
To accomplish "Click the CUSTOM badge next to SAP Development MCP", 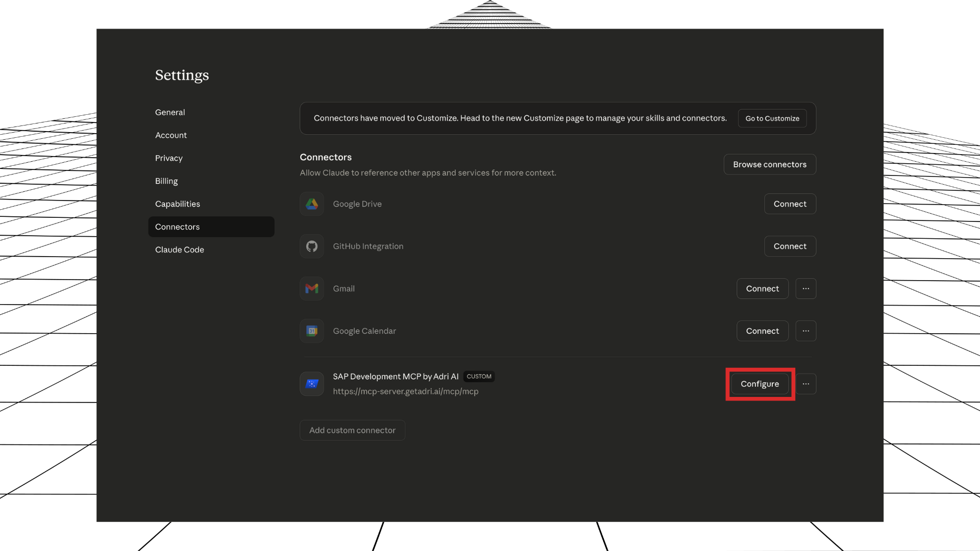I will [x=479, y=376].
